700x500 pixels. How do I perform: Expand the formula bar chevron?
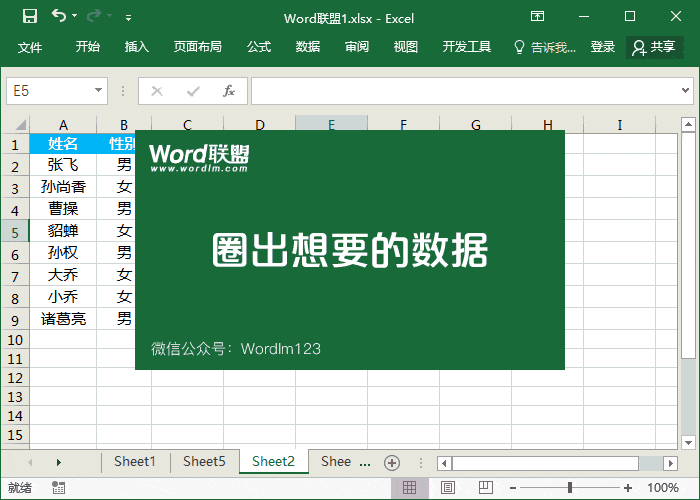pos(685,91)
